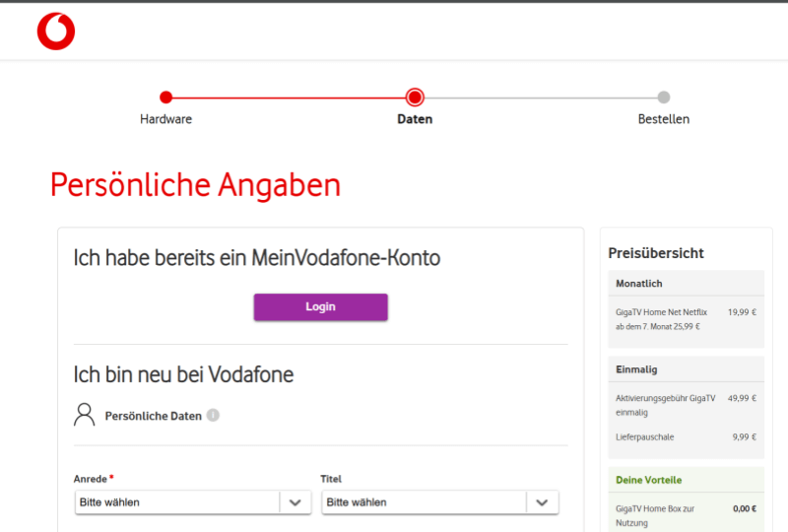This screenshot has height=532, width=788.
Task: Click the 49,99 € activation price
Action: 742,398
